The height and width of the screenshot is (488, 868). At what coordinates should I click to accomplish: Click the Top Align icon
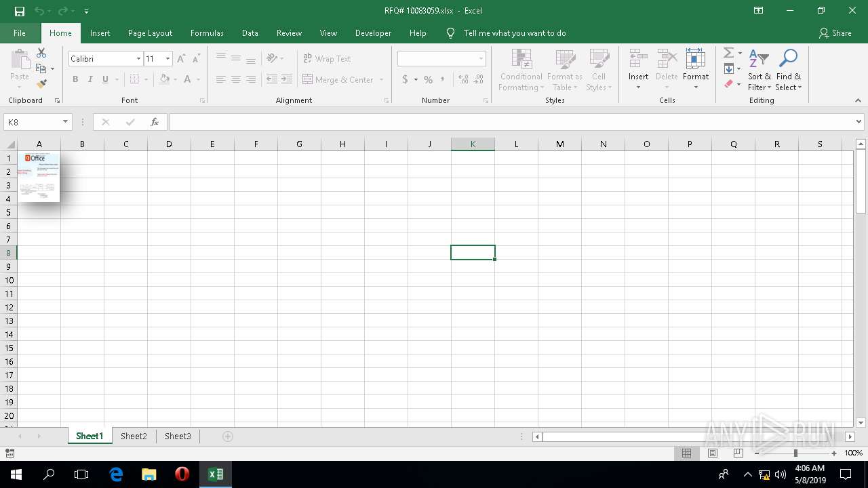221,58
